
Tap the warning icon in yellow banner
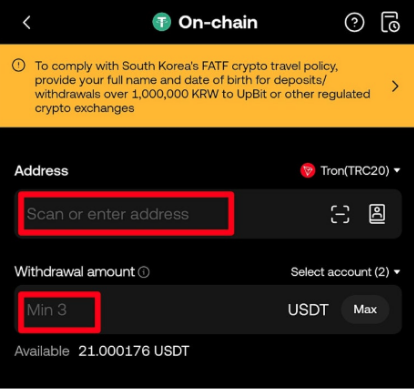tap(19, 65)
